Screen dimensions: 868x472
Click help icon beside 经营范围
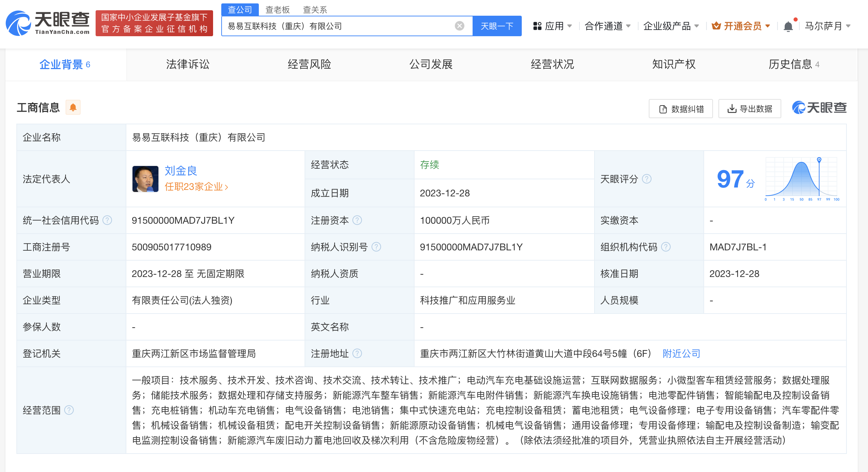(69, 410)
